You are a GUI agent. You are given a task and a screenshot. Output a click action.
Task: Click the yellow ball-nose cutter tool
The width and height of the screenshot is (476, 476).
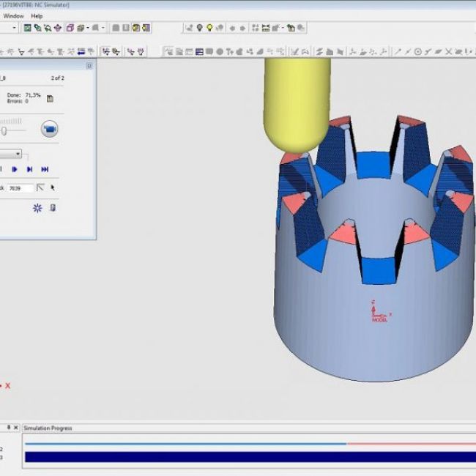click(x=297, y=105)
